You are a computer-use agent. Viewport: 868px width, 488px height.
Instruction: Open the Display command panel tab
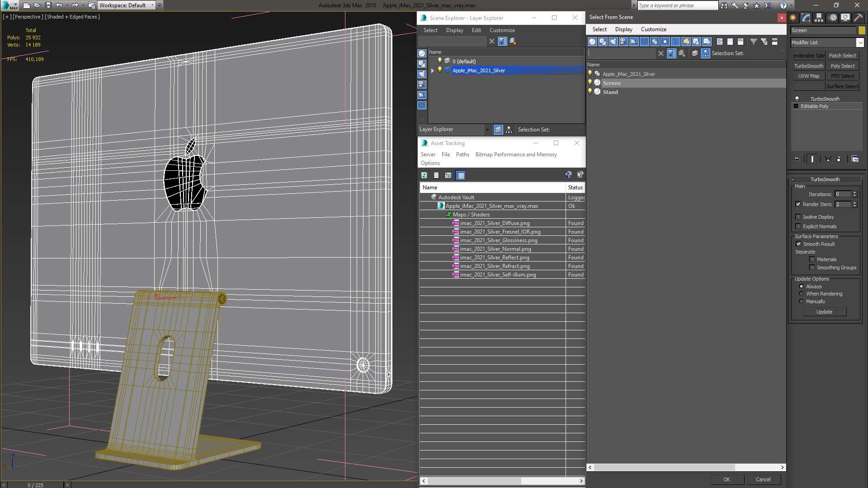845,18
